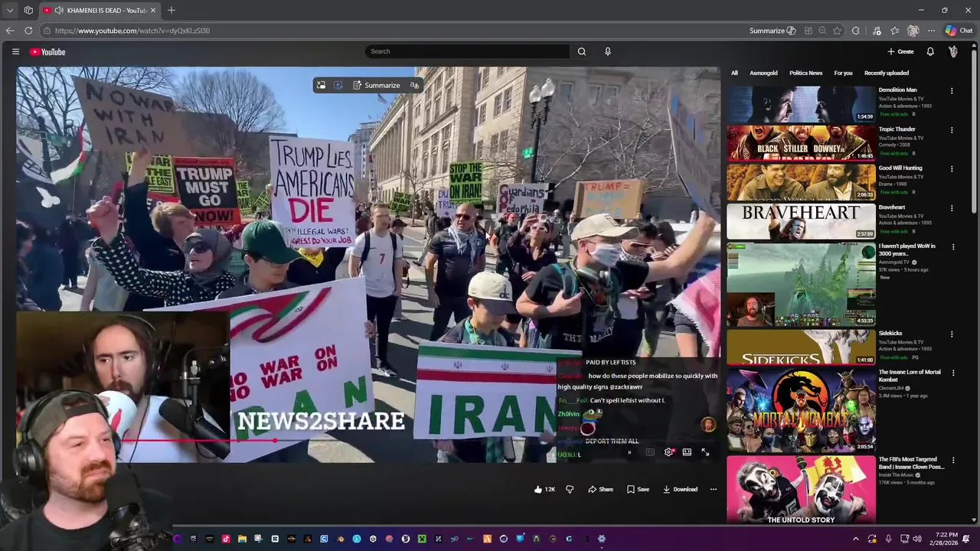The image size is (980, 551).
Task: Open the YouTube account avatar menu
Action: point(953,51)
